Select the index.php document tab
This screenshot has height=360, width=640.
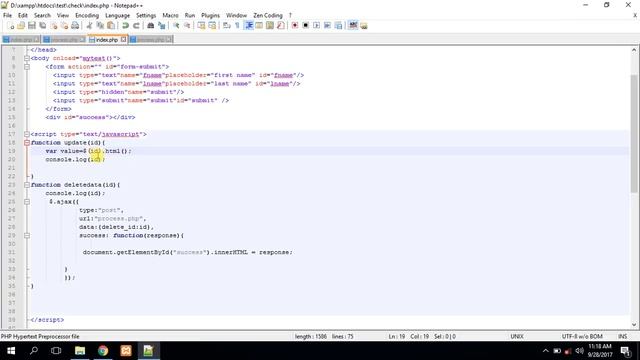click(107, 40)
